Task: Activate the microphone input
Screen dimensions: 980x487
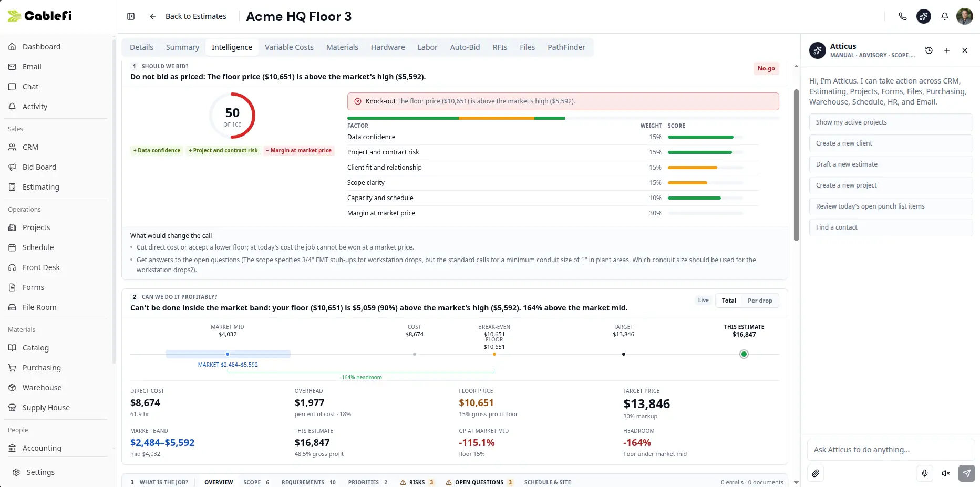Action: (x=925, y=473)
